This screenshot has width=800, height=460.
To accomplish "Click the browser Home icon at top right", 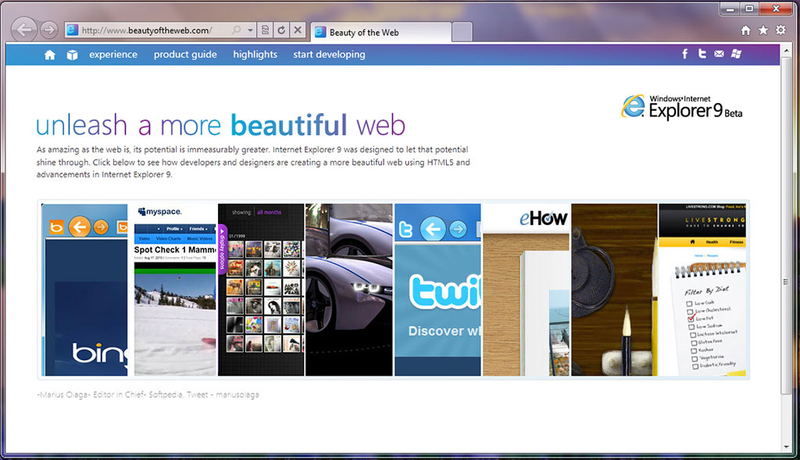I will (745, 30).
